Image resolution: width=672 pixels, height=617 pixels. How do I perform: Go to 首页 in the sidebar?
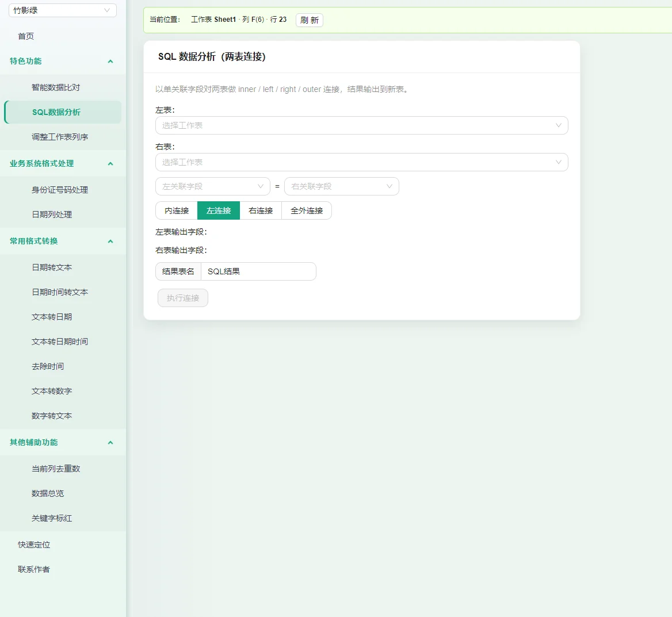pyautogui.click(x=26, y=36)
